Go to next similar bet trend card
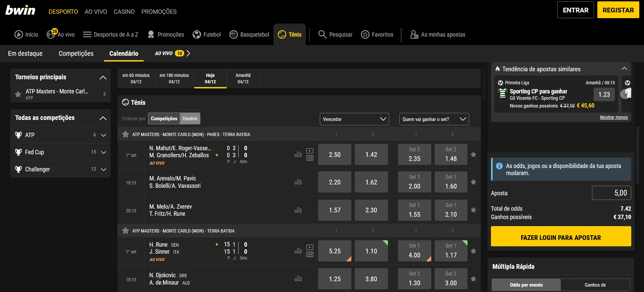The image size is (644, 292). click(x=625, y=94)
